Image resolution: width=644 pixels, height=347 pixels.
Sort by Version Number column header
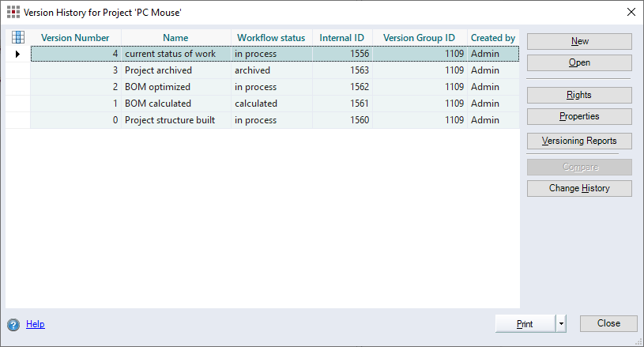click(x=75, y=38)
